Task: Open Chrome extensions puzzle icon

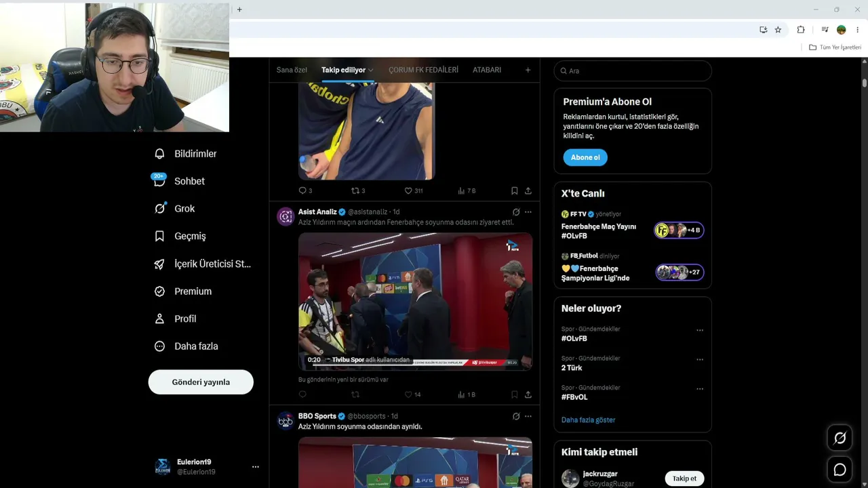Action: [801, 30]
